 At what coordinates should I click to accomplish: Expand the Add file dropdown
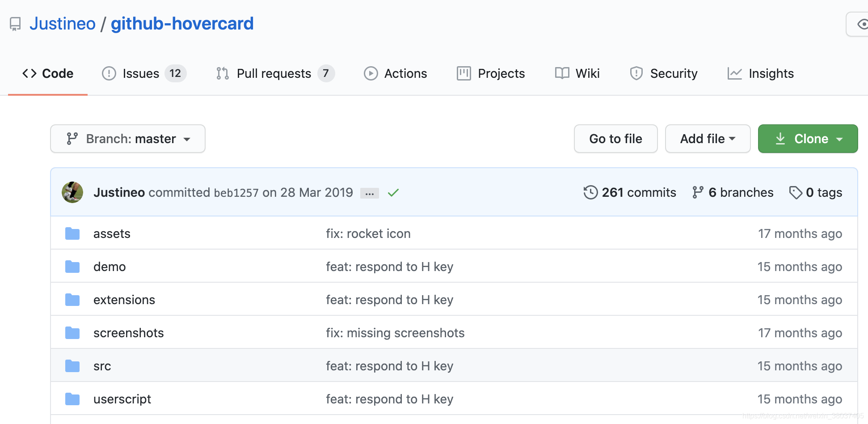708,139
